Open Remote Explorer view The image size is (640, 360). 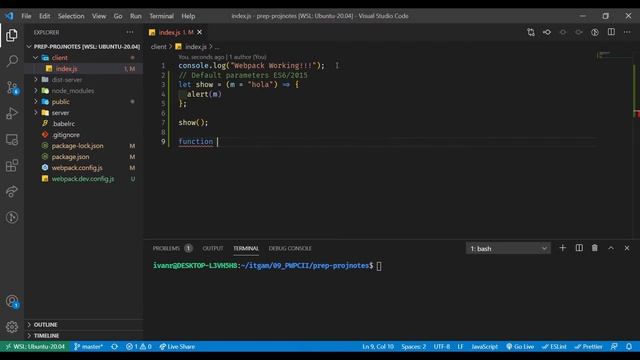pyautogui.click(x=12, y=140)
